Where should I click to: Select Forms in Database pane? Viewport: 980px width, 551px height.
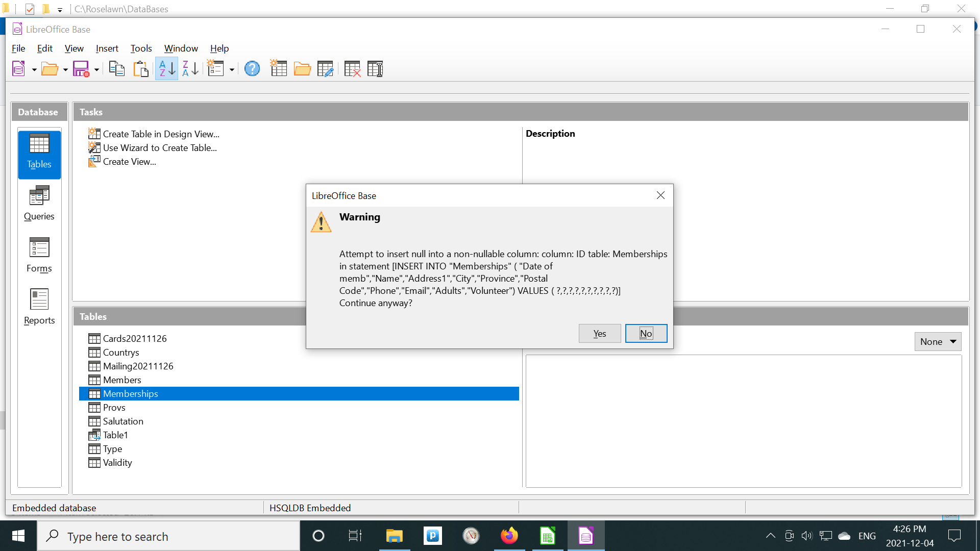click(x=39, y=255)
